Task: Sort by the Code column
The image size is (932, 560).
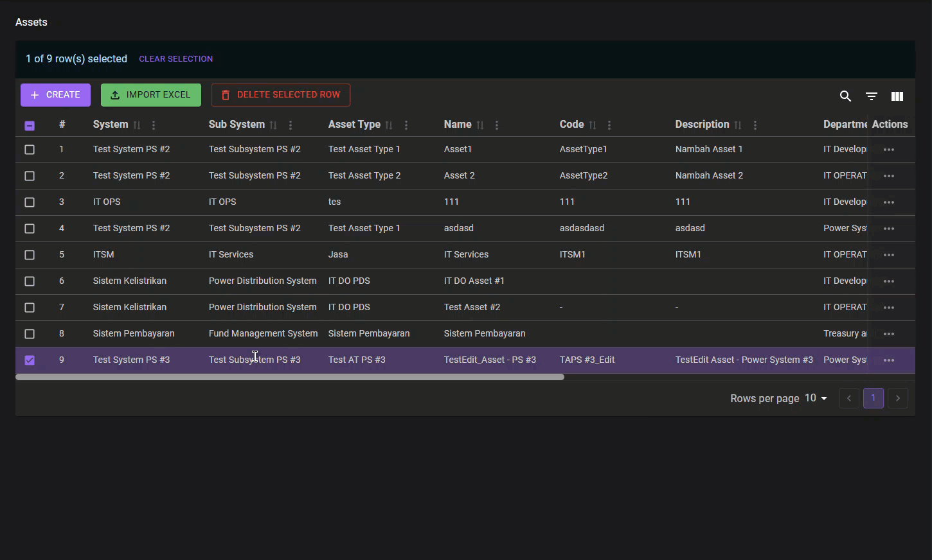Action: click(x=593, y=125)
